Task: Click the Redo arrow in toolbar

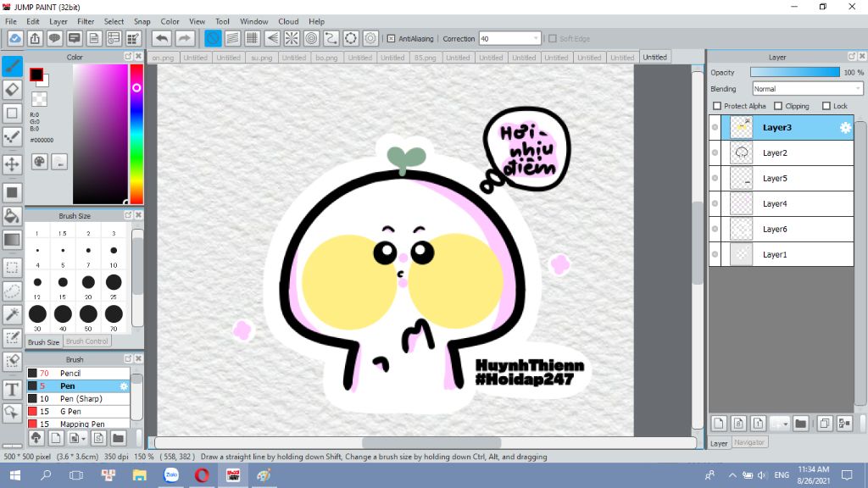Action: [184, 38]
